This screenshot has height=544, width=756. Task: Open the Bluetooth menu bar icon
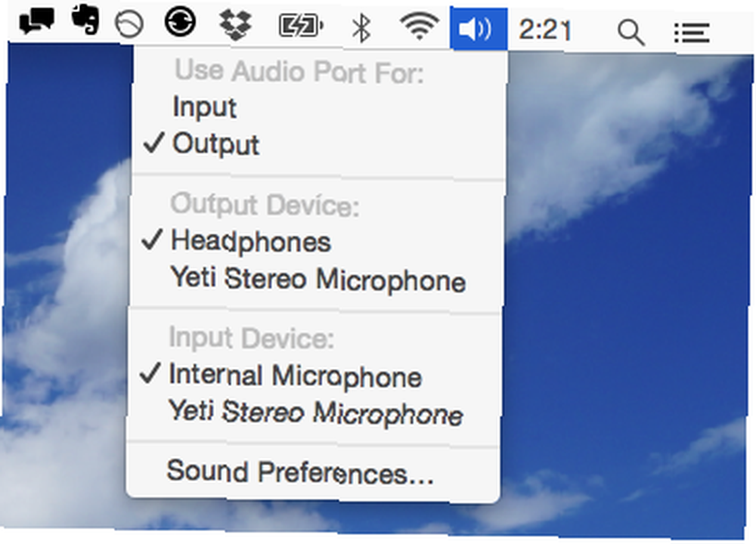tap(361, 27)
